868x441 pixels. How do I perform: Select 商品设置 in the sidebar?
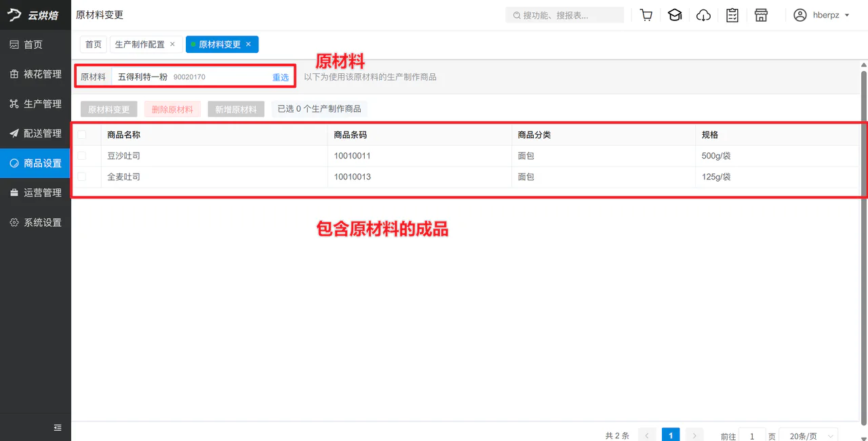point(35,163)
